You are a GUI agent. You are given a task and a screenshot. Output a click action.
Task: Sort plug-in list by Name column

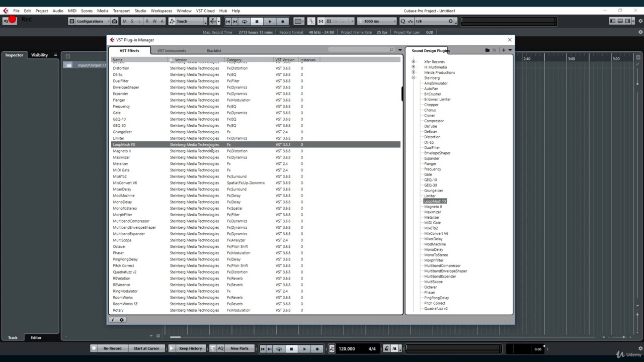(139, 60)
